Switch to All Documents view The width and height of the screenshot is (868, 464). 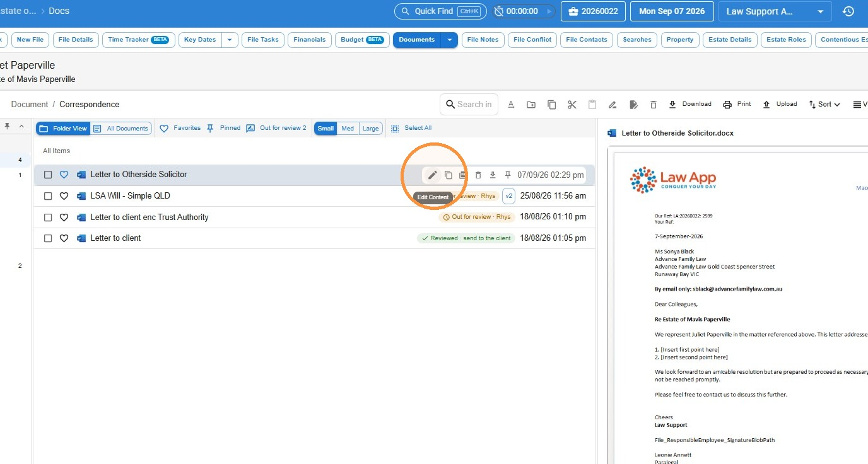[121, 129]
